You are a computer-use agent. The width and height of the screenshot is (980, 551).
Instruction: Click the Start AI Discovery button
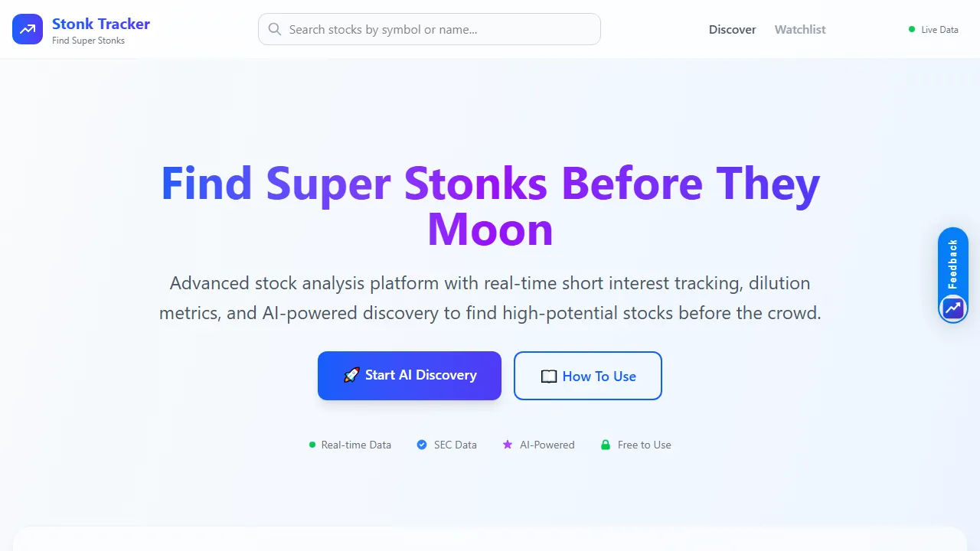[x=410, y=375]
